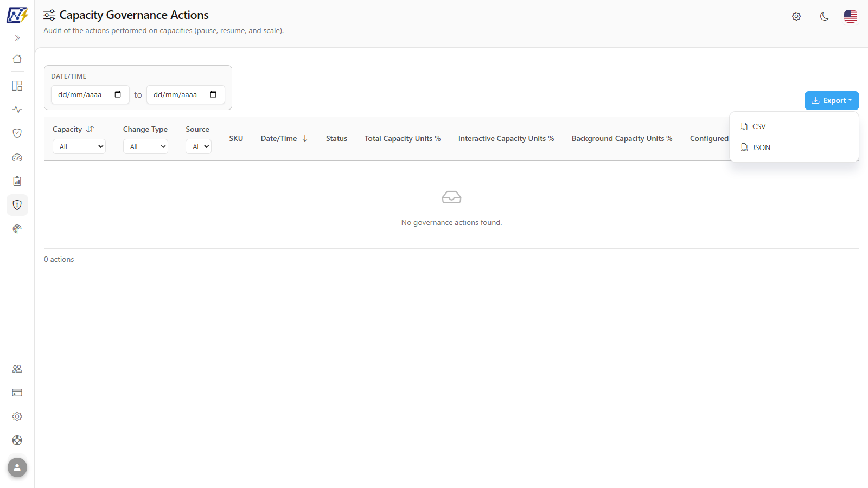Open the Source filter dropdown

199,146
